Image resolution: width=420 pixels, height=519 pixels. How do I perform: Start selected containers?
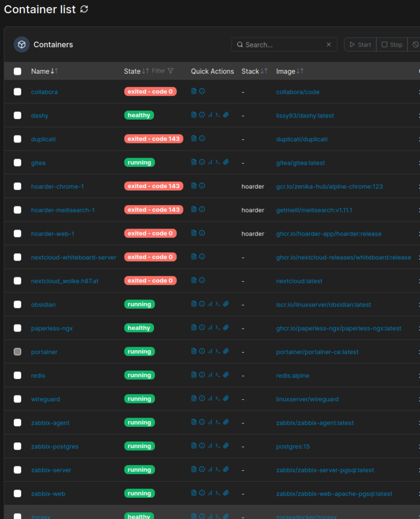pyautogui.click(x=360, y=45)
